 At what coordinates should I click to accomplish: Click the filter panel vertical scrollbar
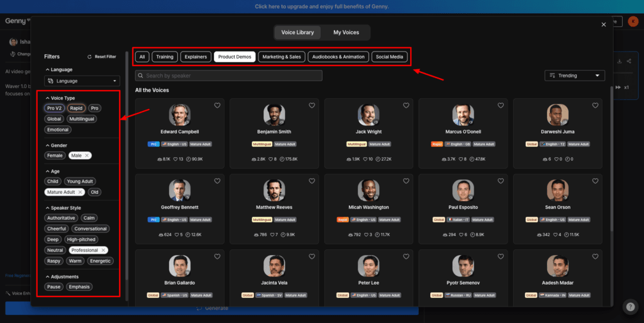point(126,164)
